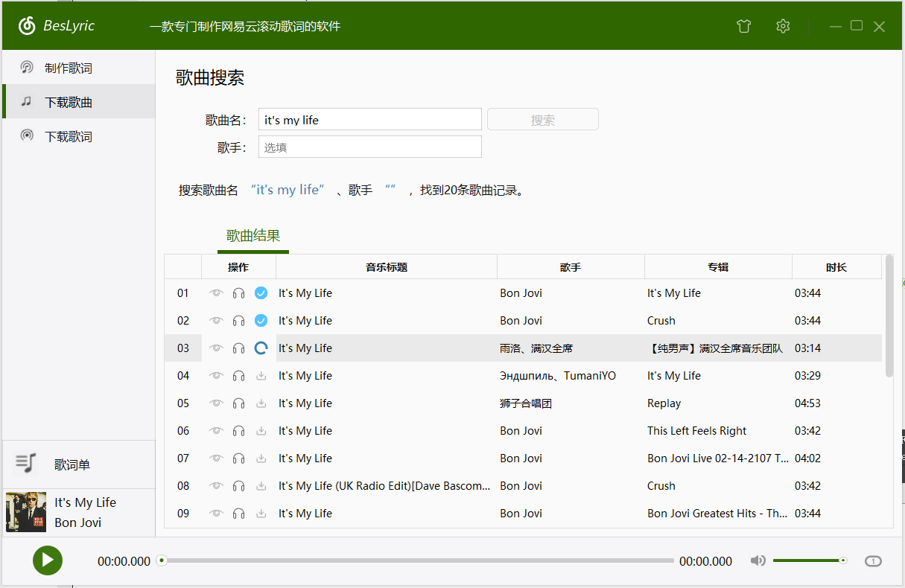Toggle the single-loop playback mode icon
Viewport: 905px width, 588px height.
pos(873,561)
